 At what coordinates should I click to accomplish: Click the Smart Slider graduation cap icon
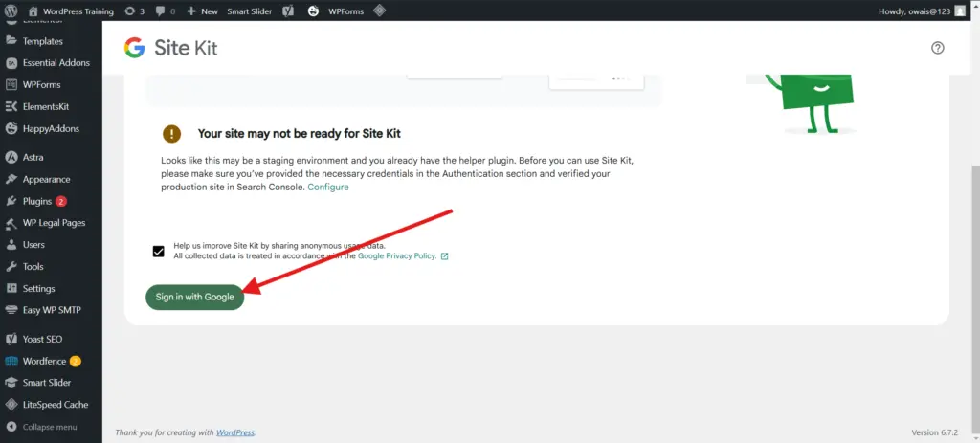click(x=11, y=383)
